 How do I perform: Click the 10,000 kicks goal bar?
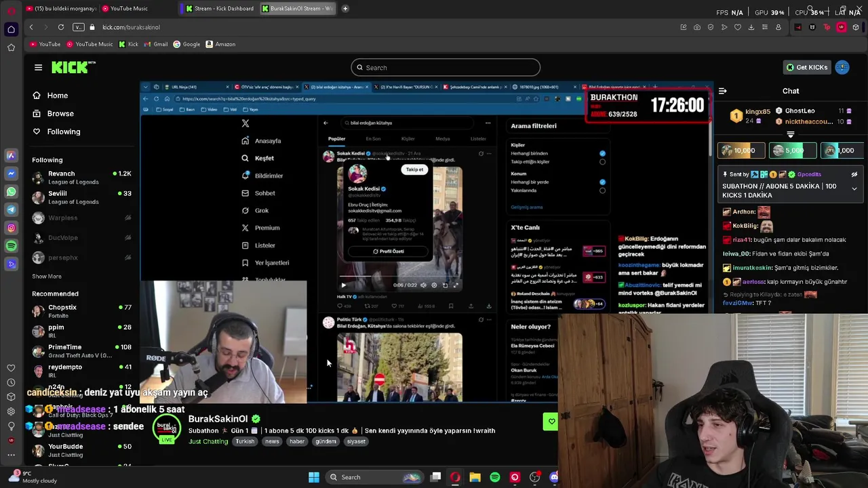741,150
